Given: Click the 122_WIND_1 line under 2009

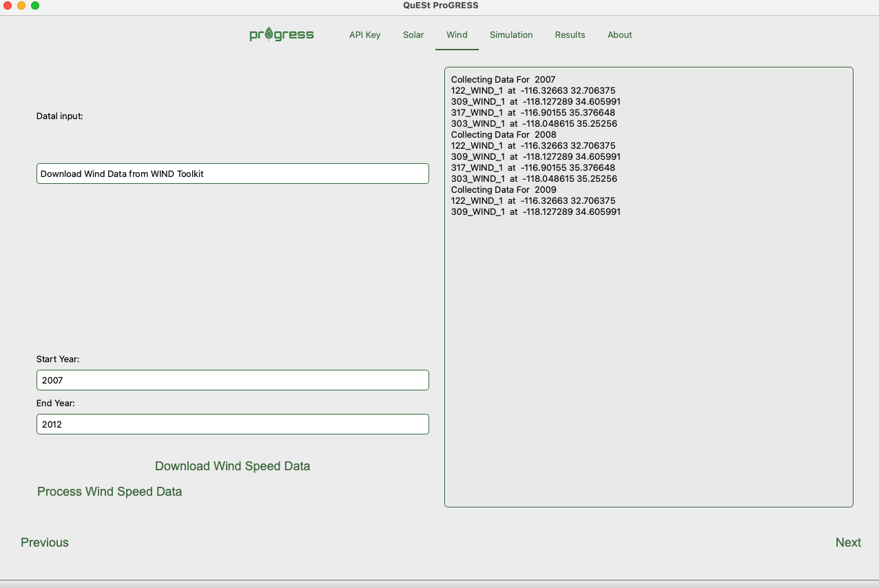Looking at the screenshot, I should [x=533, y=201].
